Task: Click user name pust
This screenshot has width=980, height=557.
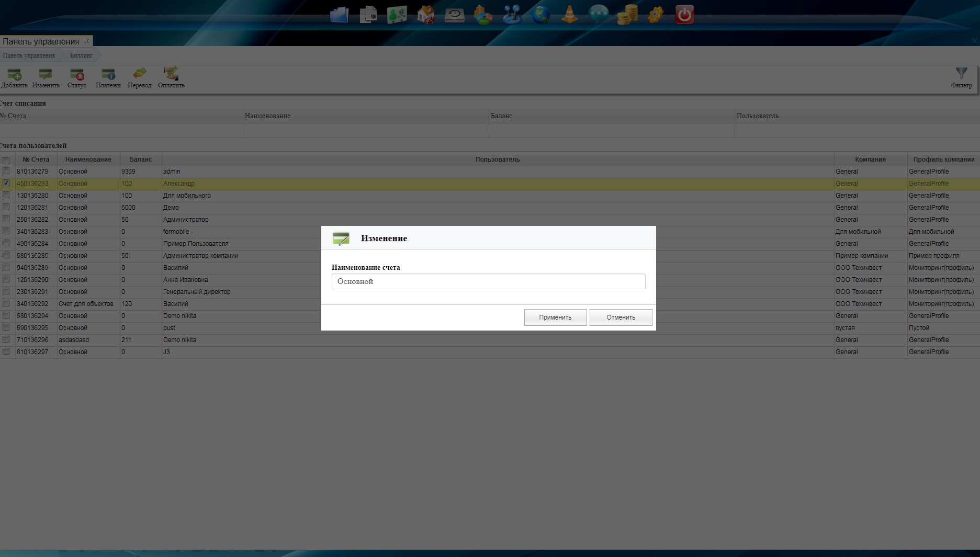Action: tap(169, 328)
